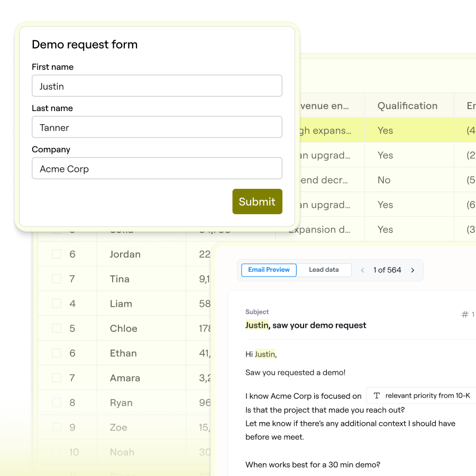476x476 pixels.
Task: Enable the checkbox in Ethan's row
Action: click(x=57, y=353)
